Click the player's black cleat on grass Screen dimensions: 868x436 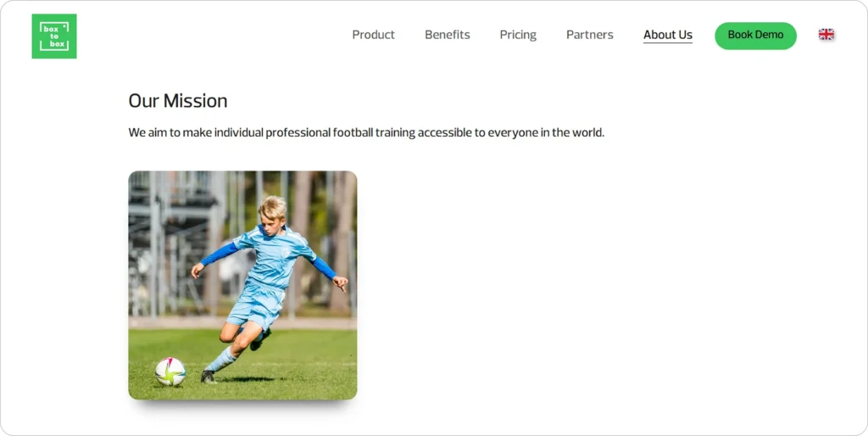[209, 377]
